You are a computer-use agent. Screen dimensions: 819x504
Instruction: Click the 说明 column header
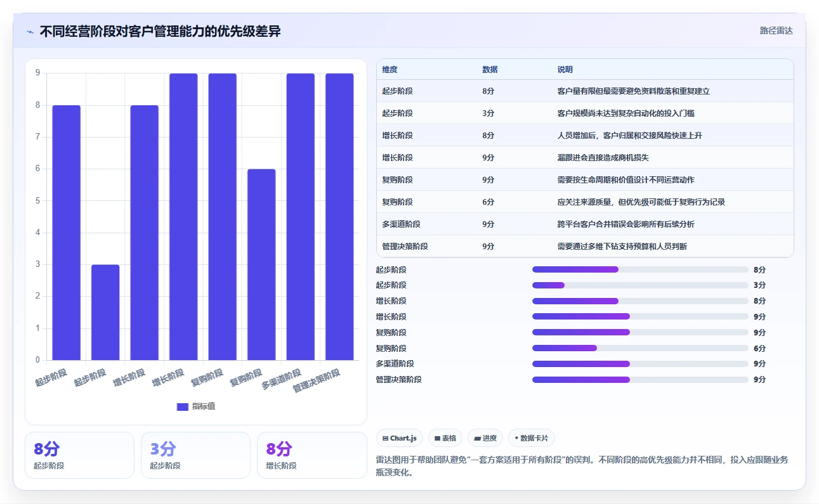tap(565, 70)
